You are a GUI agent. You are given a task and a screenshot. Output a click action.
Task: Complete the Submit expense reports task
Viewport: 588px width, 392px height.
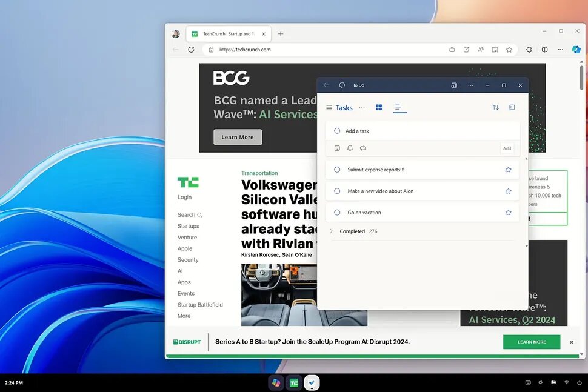click(337, 170)
